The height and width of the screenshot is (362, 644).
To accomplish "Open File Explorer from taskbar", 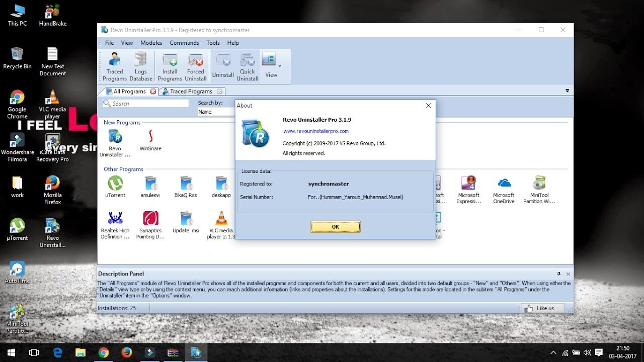I will coord(80,352).
